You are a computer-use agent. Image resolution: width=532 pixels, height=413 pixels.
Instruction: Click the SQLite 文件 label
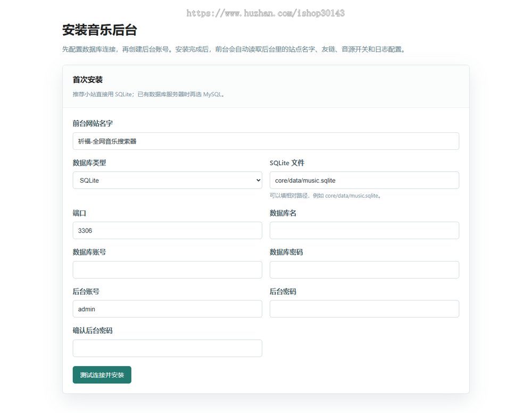click(287, 163)
